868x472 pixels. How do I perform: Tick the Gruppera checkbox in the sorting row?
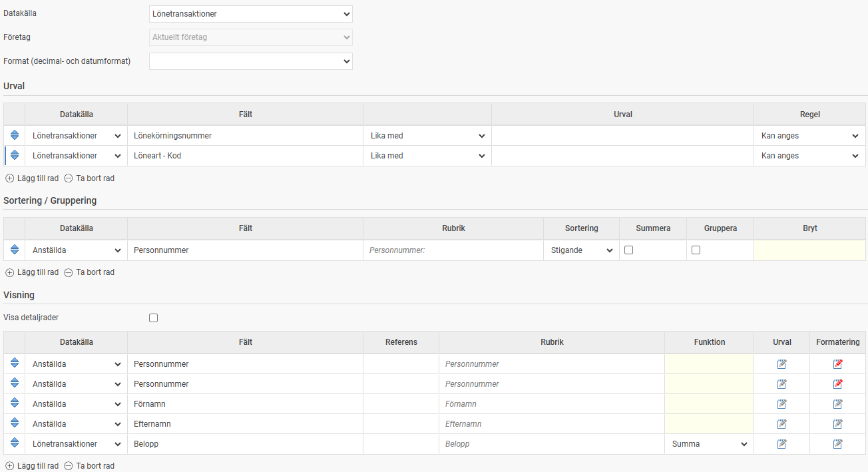coord(696,250)
